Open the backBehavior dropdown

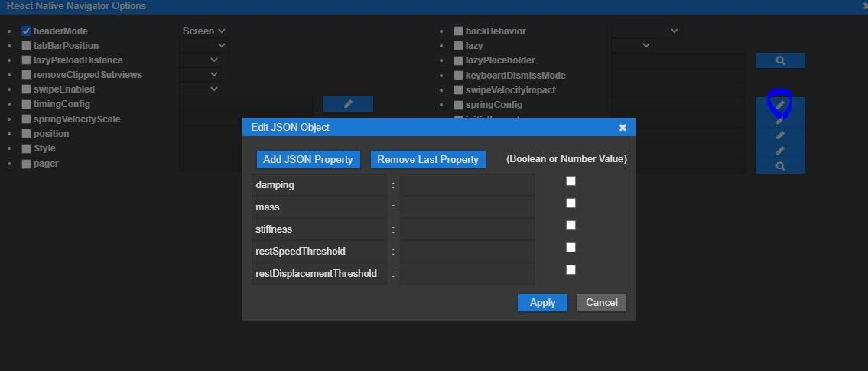point(645,31)
